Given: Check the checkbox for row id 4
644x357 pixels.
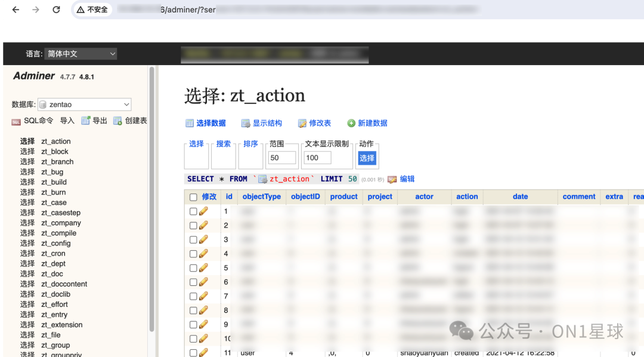Looking at the screenshot, I should tap(193, 254).
